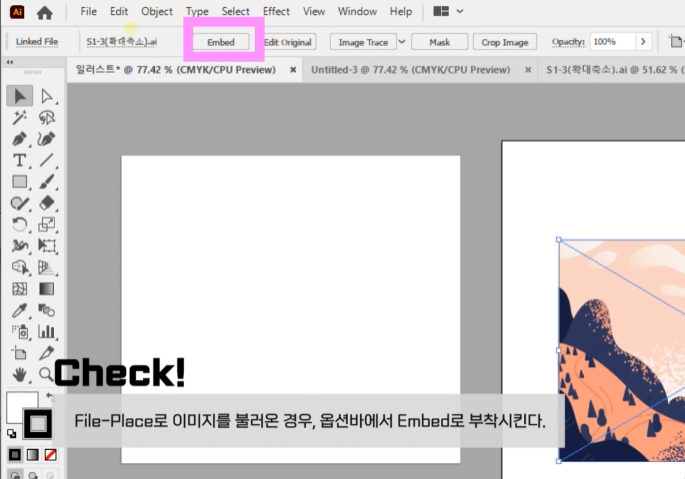
Task: Select the Direct Selection tool
Action: coord(47,96)
